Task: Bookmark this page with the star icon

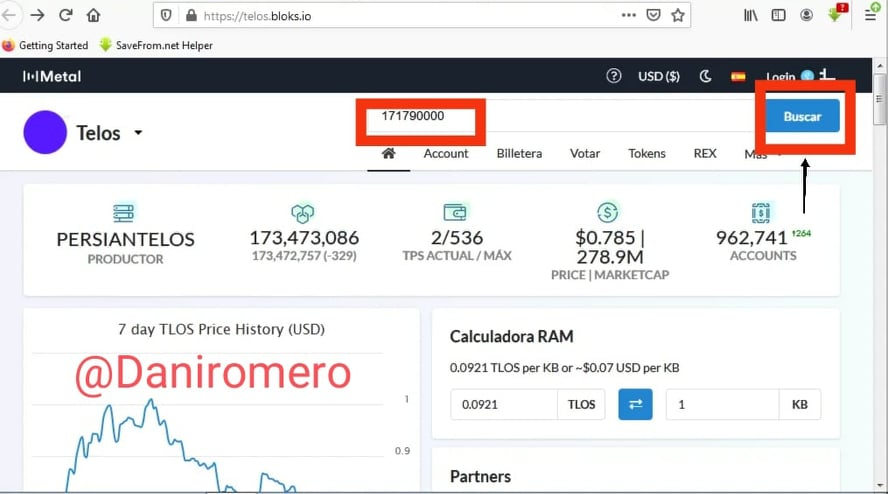Action: [678, 15]
